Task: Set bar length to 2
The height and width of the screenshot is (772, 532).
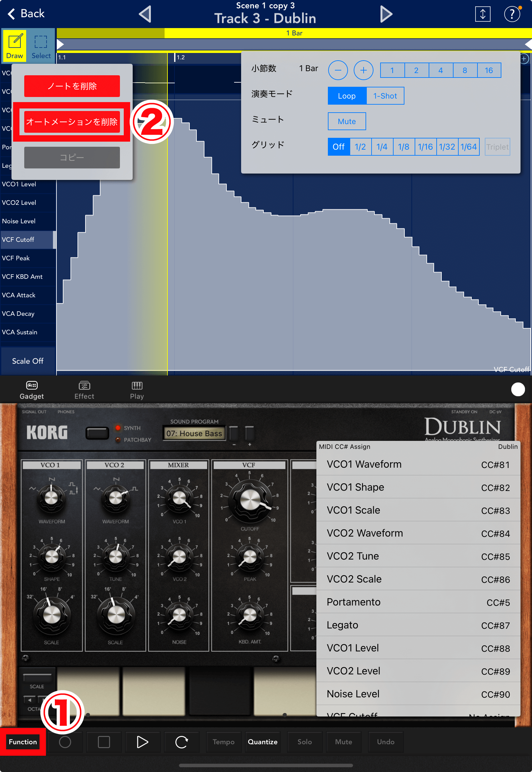Action: tap(417, 70)
